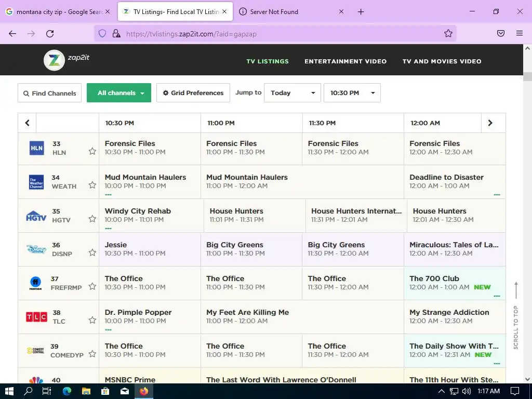Open taskbar clock showing 1:17 AM
The image size is (532, 399).
(x=488, y=391)
